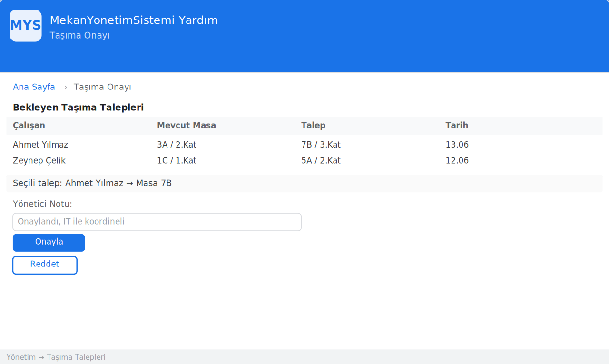Viewport: 609px width, 364px height.
Task: Click the Taşıma Onayı breadcrumb text
Action: [102, 87]
